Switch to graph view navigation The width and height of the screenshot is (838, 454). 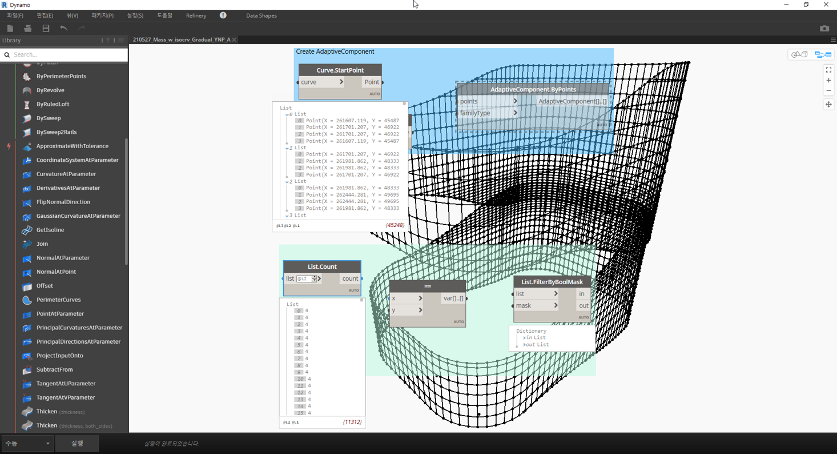(x=823, y=55)
